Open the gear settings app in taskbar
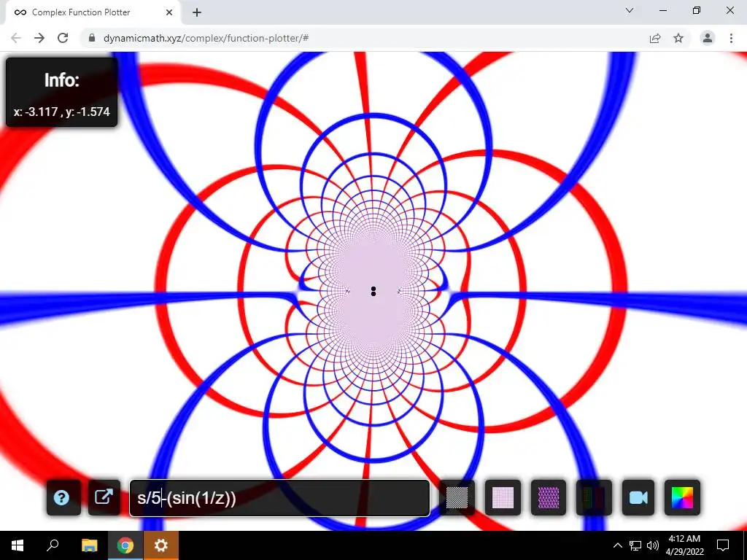747x560 pixels. coord(161,545)
